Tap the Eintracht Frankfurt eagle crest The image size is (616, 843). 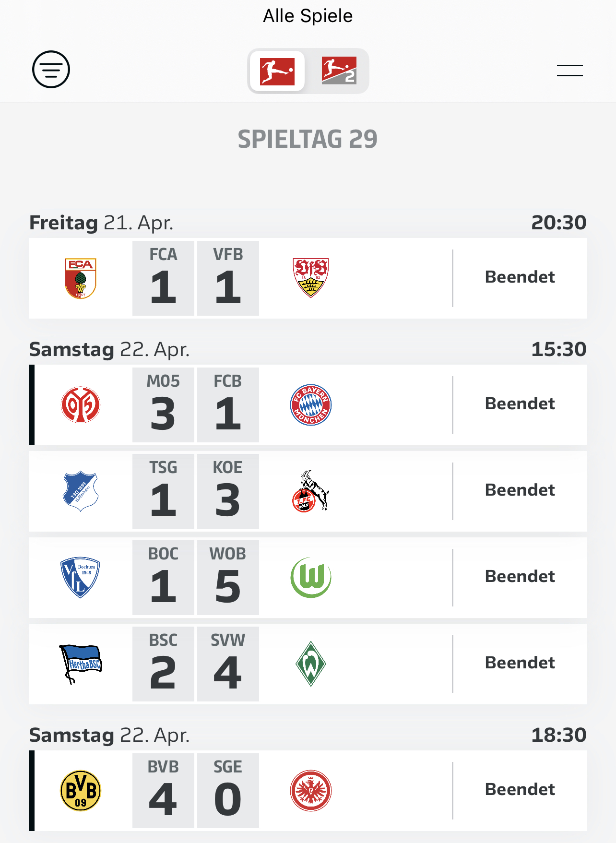[311, 791]
